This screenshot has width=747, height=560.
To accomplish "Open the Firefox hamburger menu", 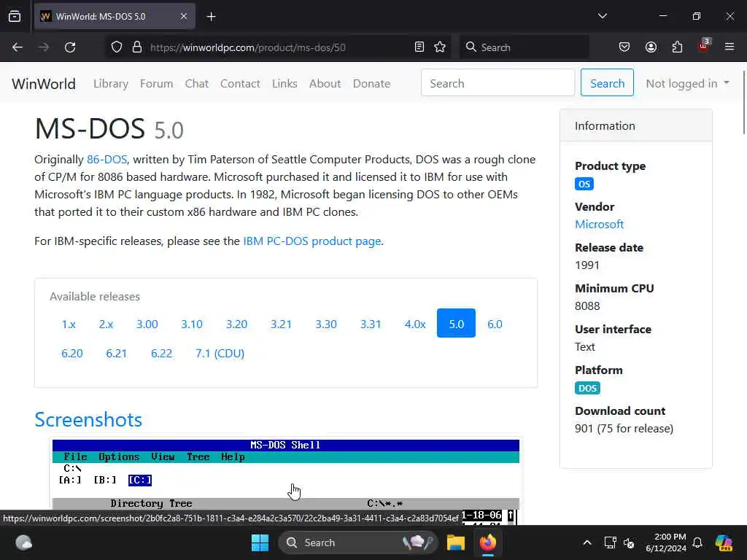I will [x=729, y=47].
